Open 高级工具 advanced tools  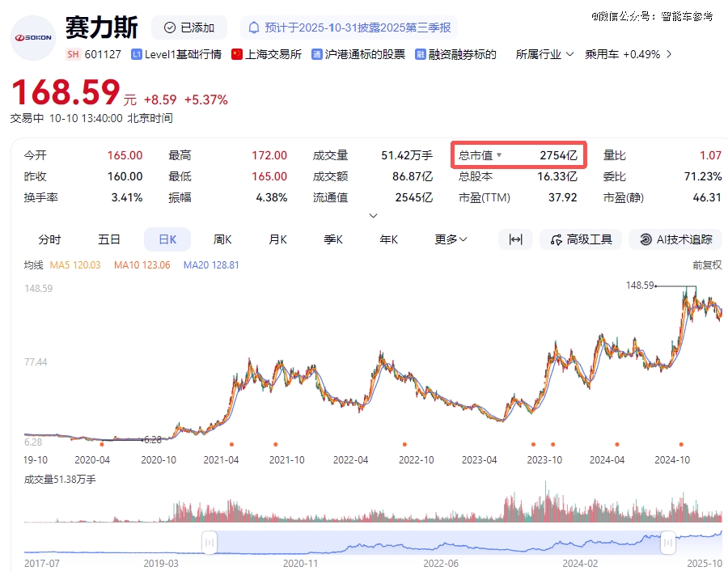pyautogui.click(x=581, y=239)
